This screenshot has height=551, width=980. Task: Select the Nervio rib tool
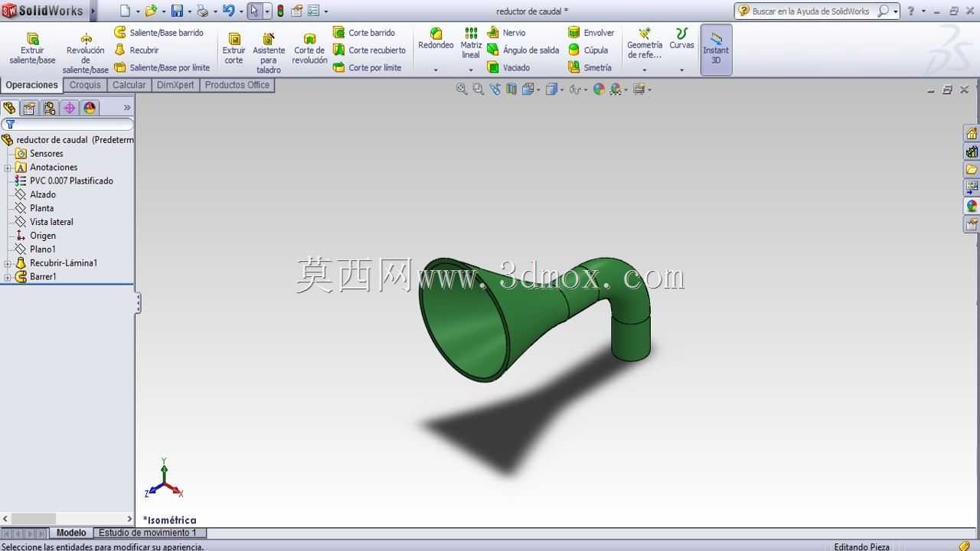click(x=506, y=33)
